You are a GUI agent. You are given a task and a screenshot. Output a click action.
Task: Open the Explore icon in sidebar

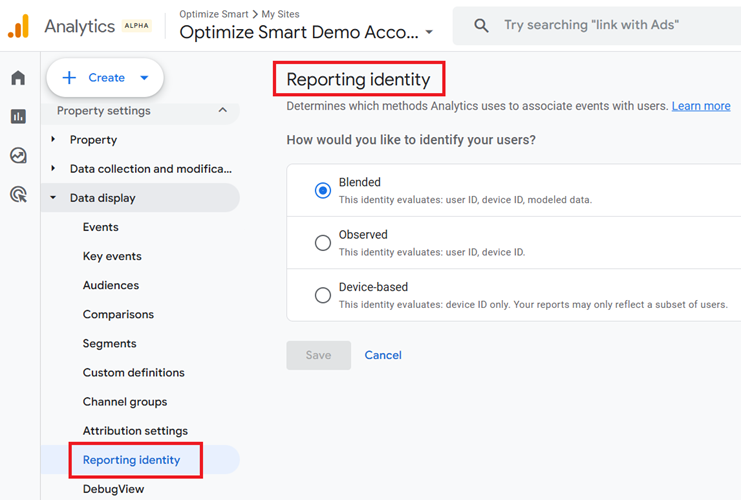[x=18, y=155]
